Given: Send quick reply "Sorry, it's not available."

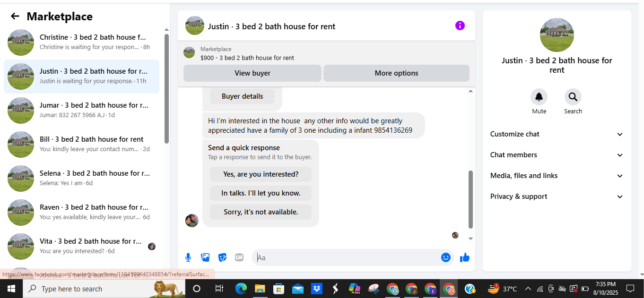Looking at the screenshot, I should click(x=261, y=212).
